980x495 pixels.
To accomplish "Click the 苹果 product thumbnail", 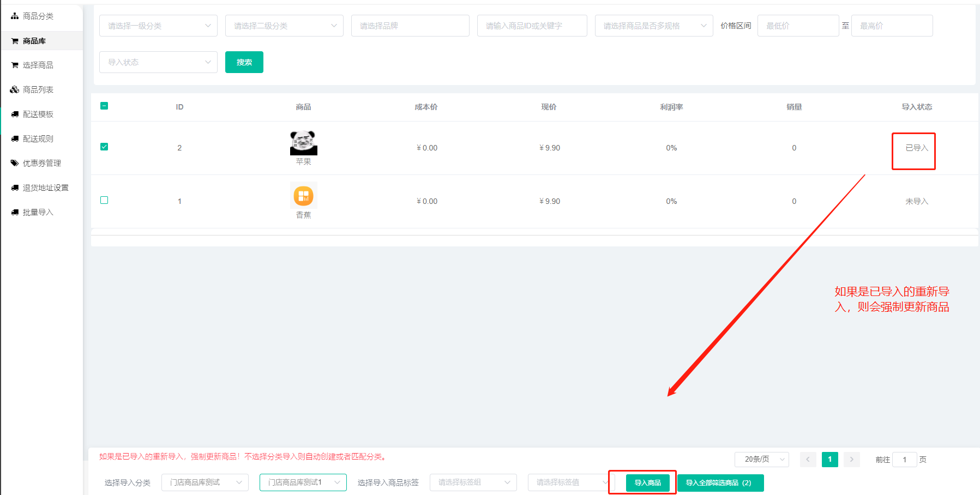I will click(x=304, y=142).
